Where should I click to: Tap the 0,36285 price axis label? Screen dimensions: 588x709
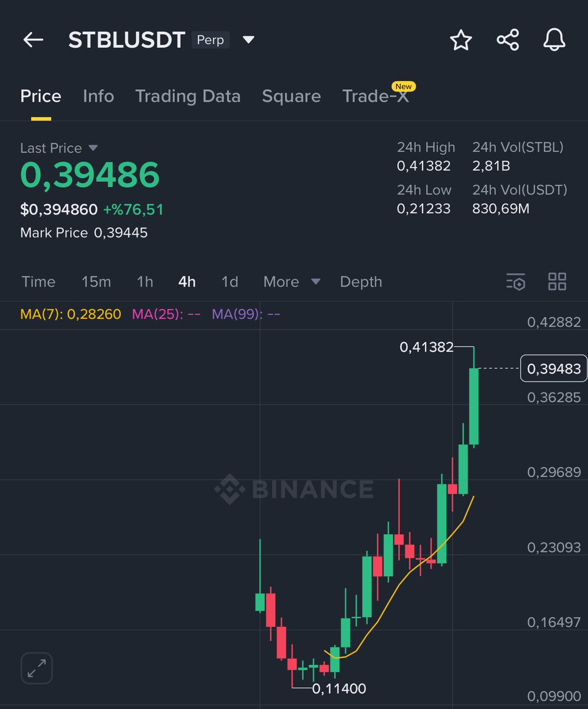[x=554, y=397]
